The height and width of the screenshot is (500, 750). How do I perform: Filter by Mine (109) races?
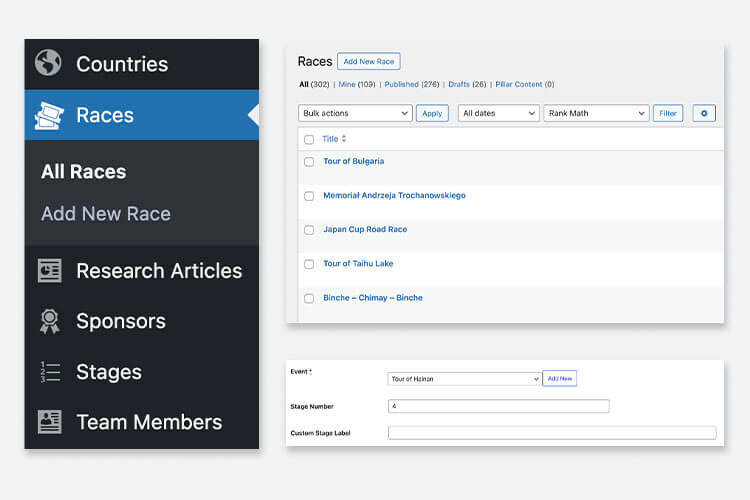tap(357, 84)
